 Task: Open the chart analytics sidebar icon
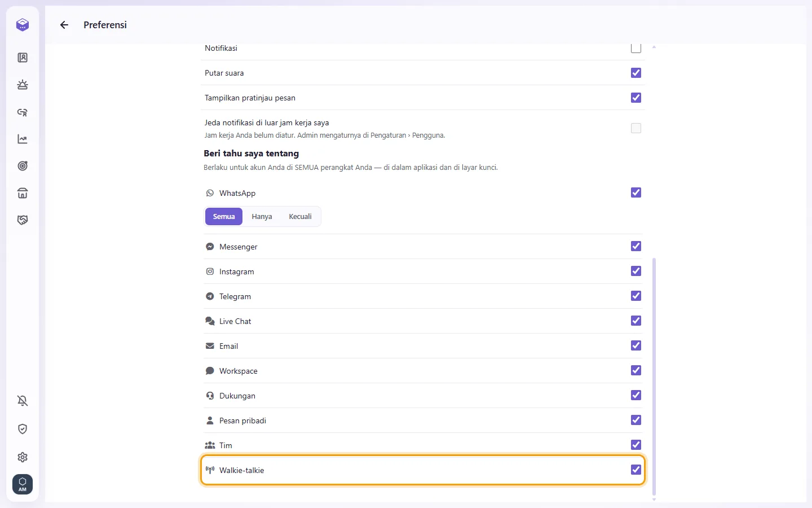pos(23,139)
